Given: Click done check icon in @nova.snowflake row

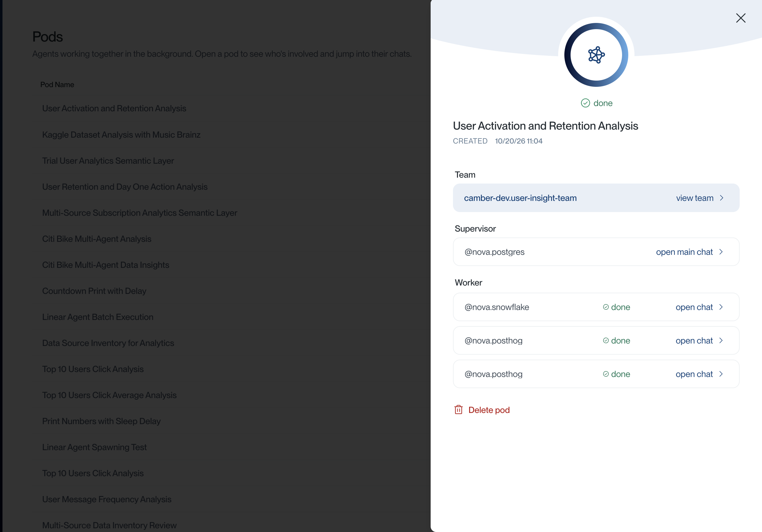Looking at the screenshot, I should point(606,307).
